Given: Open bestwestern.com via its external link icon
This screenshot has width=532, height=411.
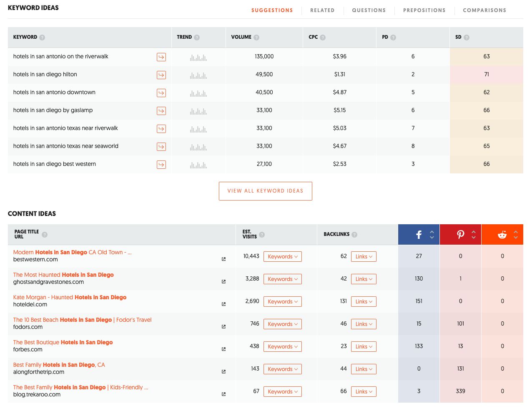Looking at the screenshot, I should 223,259.
